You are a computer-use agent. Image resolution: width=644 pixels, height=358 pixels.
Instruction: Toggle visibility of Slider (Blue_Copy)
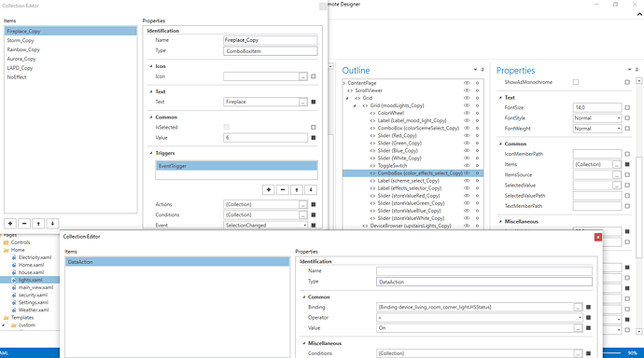pyautogui.click(x=467, y=150)
